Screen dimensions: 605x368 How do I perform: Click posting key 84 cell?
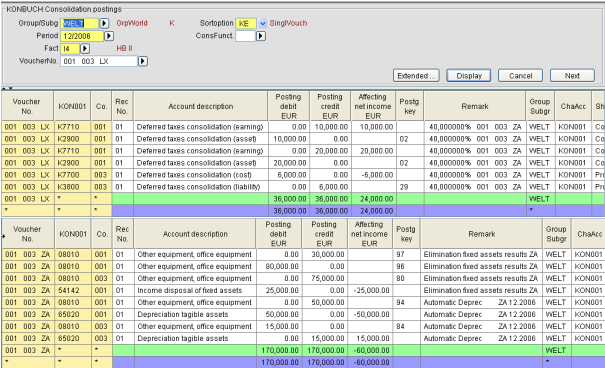(x=406, y=326)
